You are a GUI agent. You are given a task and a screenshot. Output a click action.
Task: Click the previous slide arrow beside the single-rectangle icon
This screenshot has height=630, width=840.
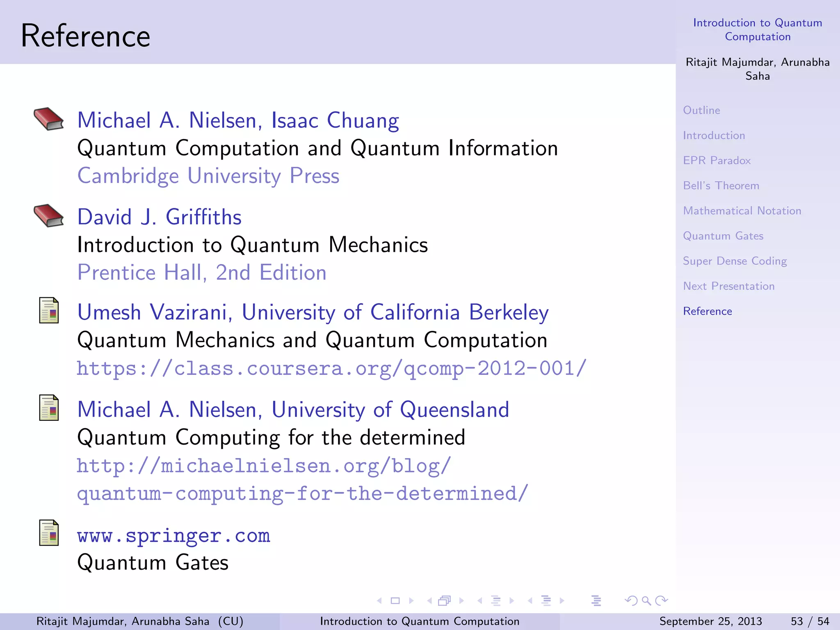379,601
